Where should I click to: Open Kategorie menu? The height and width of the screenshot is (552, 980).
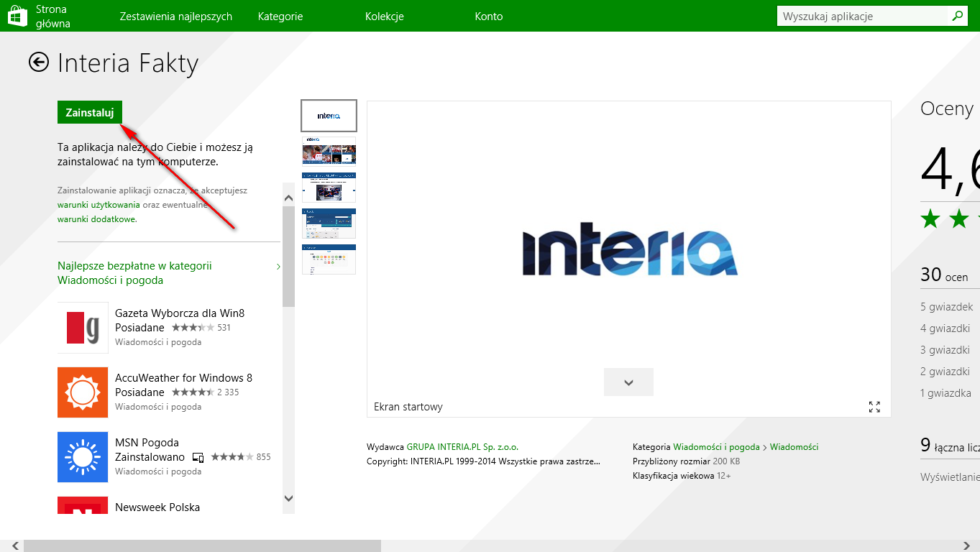coord(280,16)
